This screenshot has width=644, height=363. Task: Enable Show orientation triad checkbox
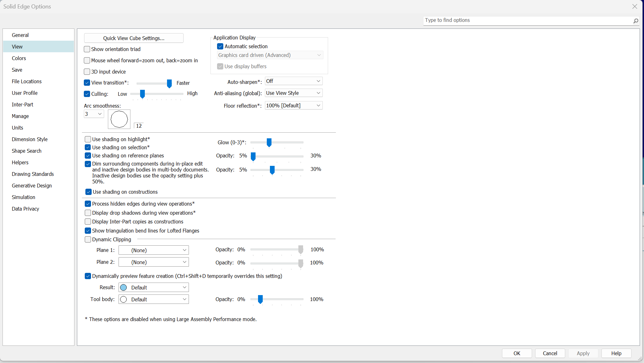tap(87, 49)
